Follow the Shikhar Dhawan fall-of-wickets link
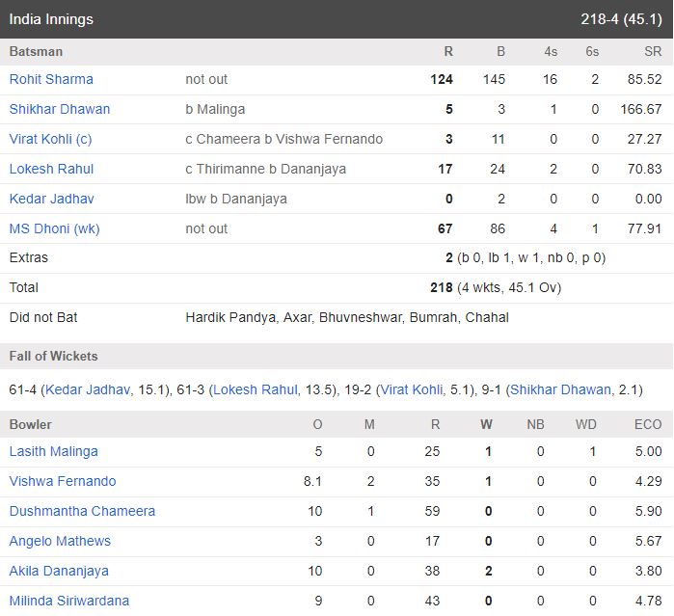The image size is (674, 616). point(560,389)
